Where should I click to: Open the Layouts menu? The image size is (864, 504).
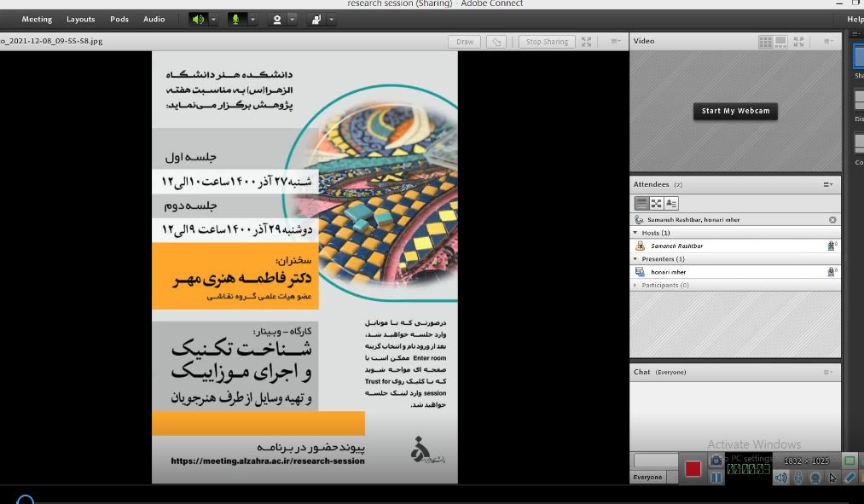80,20
